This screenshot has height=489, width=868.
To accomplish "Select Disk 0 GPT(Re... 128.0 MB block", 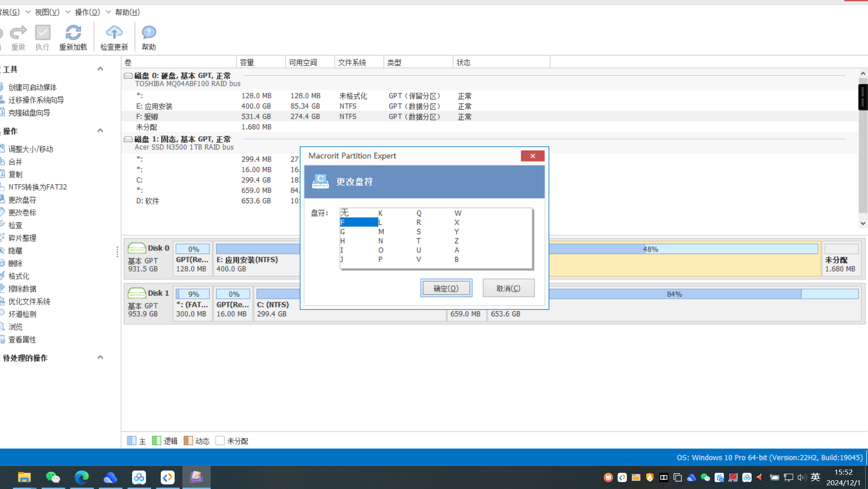I will pyautogui.click(x=193, y=259).
